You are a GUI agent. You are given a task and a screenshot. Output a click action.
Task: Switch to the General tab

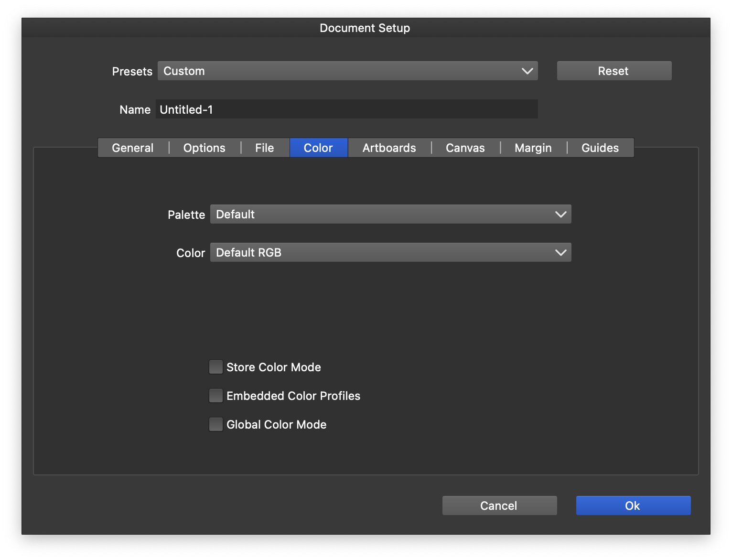click(x=133, y=148)
